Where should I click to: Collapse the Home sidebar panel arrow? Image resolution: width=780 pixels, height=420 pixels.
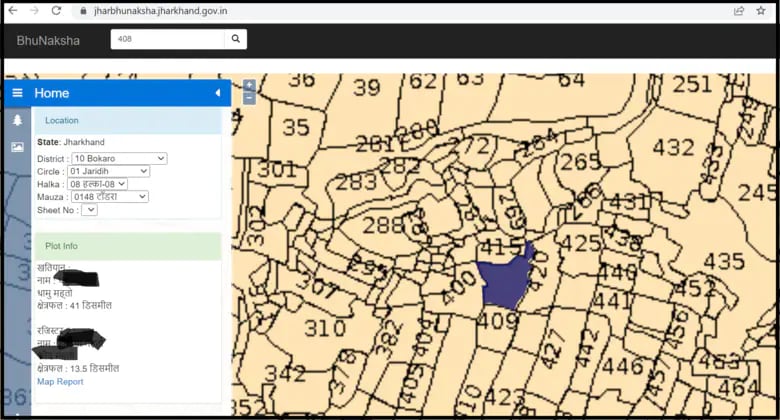click(x=218, y=93)
